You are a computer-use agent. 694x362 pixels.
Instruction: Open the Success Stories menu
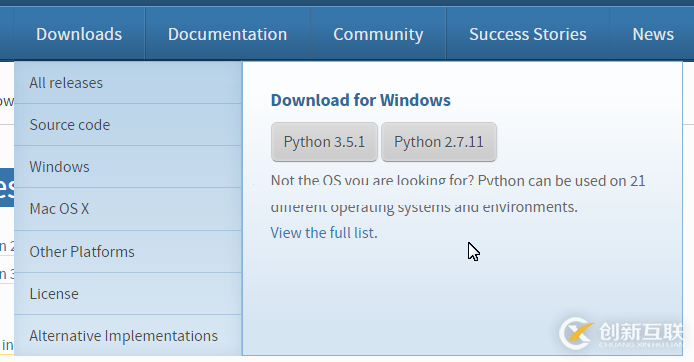528,34
